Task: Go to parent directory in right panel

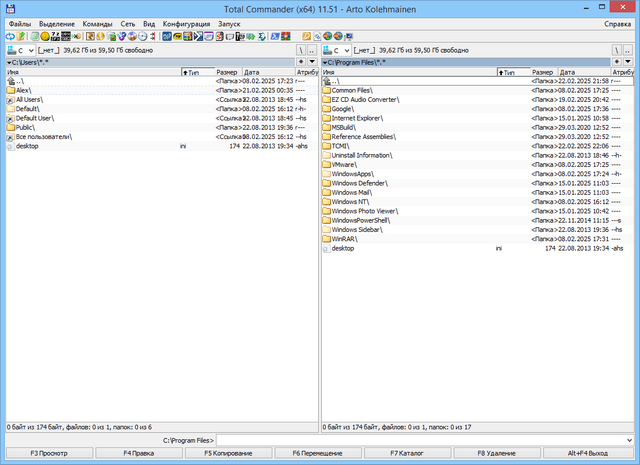Action: click(x=629, y=49)
